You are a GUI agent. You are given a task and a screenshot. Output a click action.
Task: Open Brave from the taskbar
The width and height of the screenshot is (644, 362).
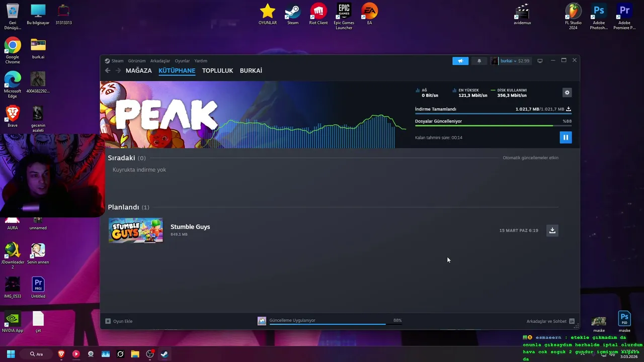[61, 354]
